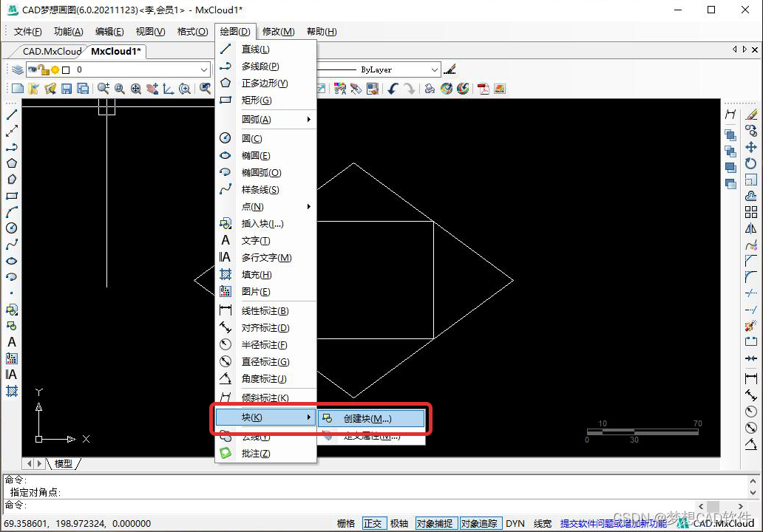The height and width of the screenshot is (532, 763).
Task: Toggle 正交 ortho mode in status bar
Action: pyautogui.click(x=373, y=523)
